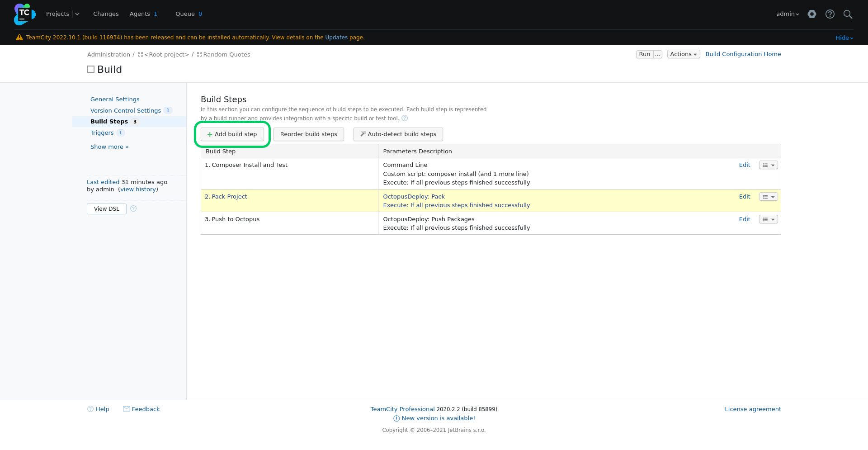Click Administration breadcrumb link
Image resolution: width=868 pixels, height=450 pixels.
coord(108,55)
